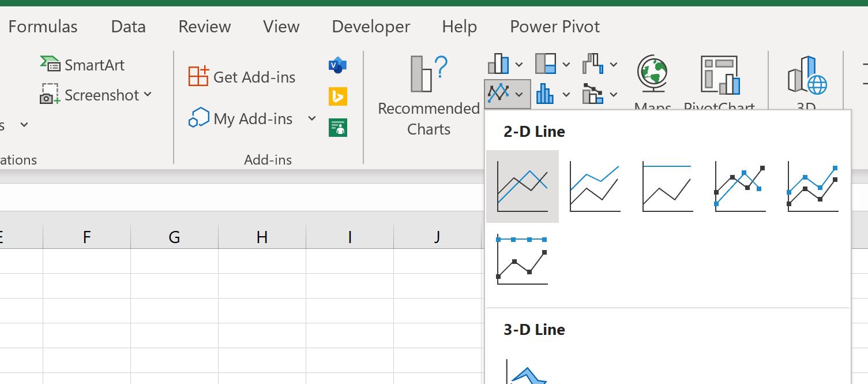Open the Statistic Chart dropdown
868x384 pixels.
coord(553,94)
